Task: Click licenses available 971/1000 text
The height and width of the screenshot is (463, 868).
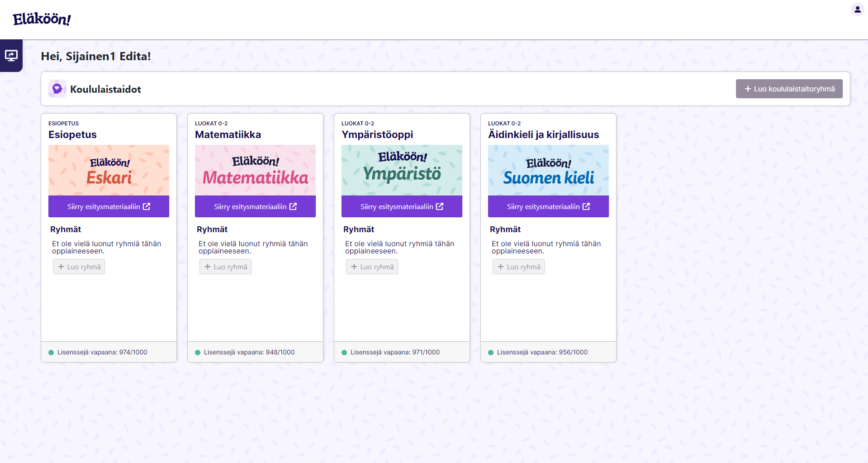Action: [395, 352]
